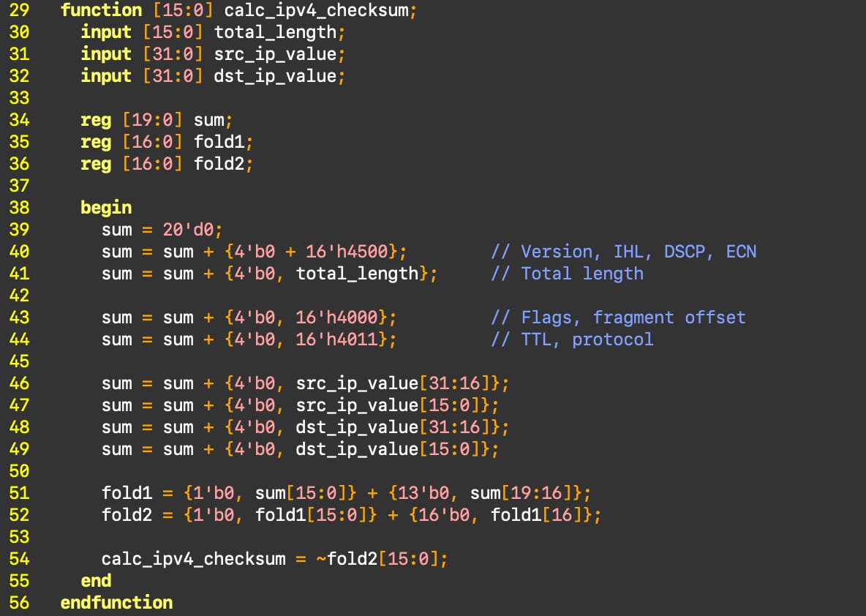Click the 16'h4011 constant
The image size is (866, 616).
(337, 339)
